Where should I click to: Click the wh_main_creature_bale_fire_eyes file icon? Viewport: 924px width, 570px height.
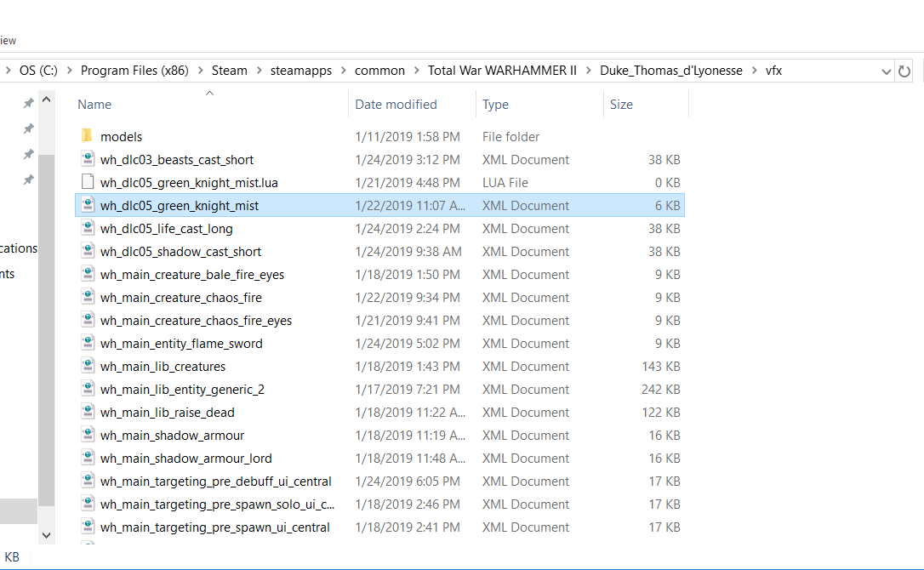88,274
